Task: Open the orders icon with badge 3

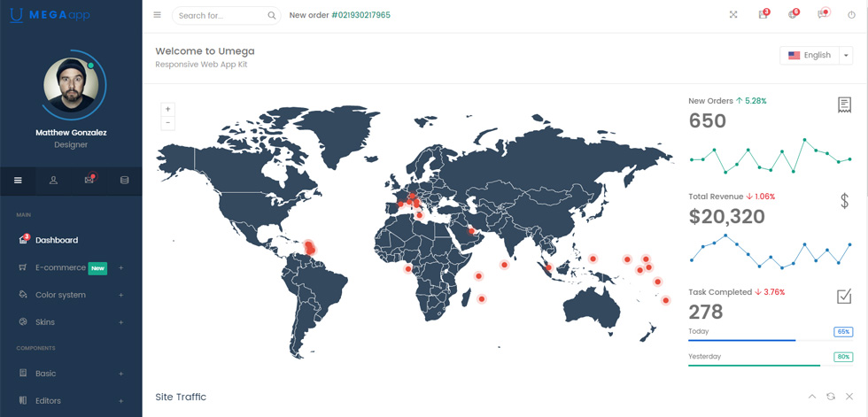Action: pyautogui.click(x=763, y=14)
